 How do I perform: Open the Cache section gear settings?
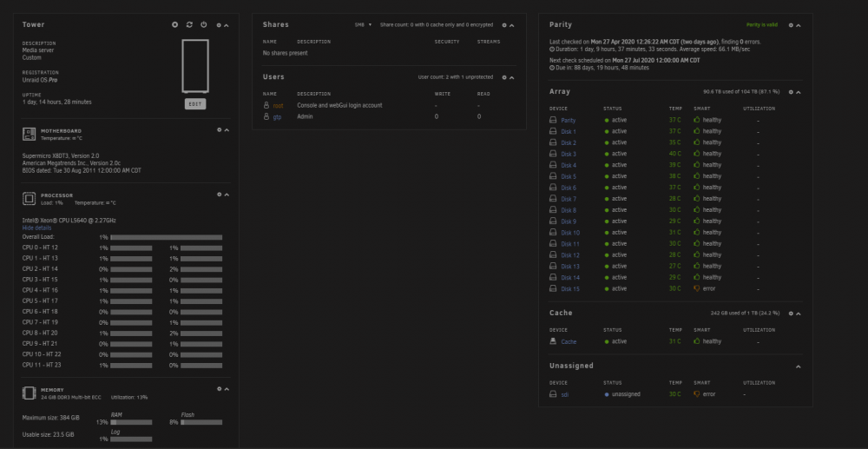(x=791, y=314)
